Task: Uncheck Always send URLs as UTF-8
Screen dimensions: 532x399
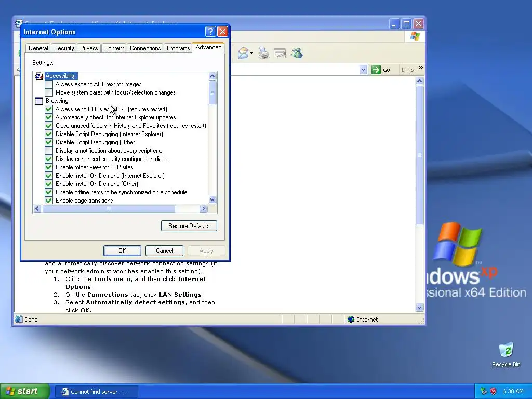Action: 49,109
